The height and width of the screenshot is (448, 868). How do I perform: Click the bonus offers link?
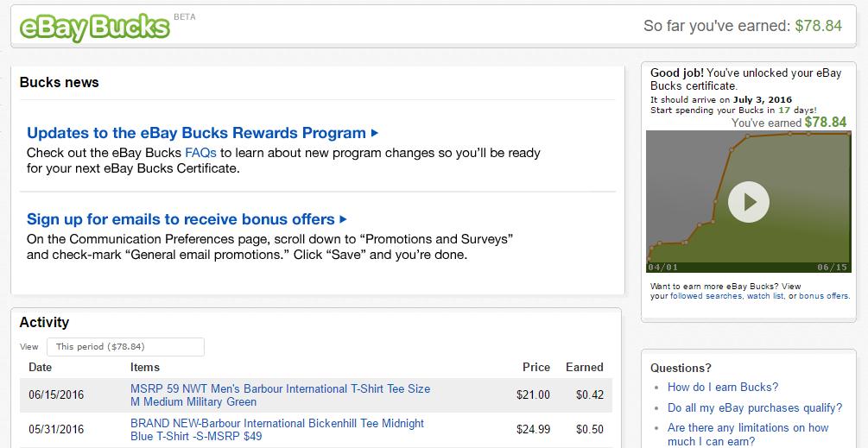coord(823,296)
